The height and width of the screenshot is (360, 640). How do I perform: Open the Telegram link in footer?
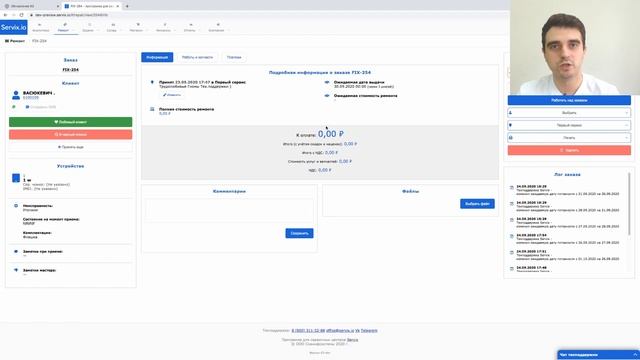point(369,331)
